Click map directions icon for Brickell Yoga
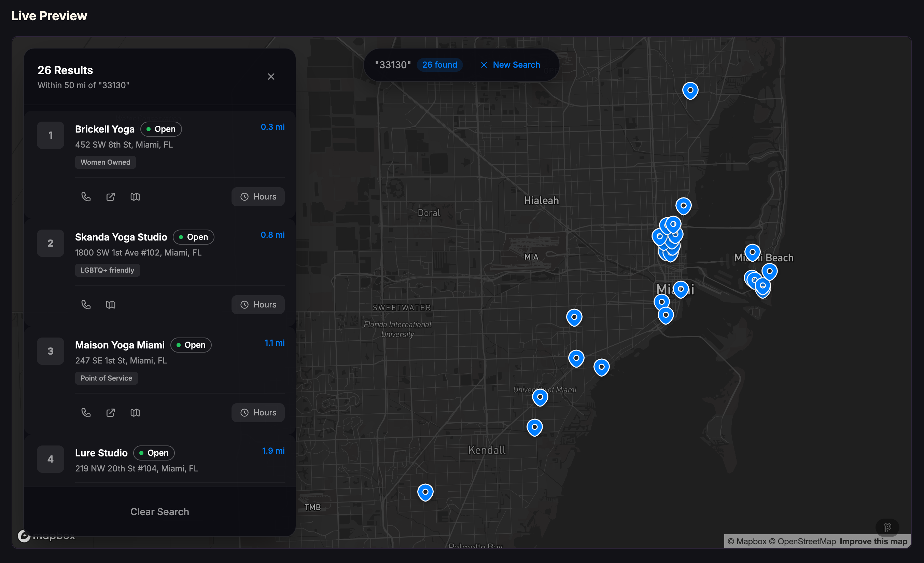 (x=135, y=196)
